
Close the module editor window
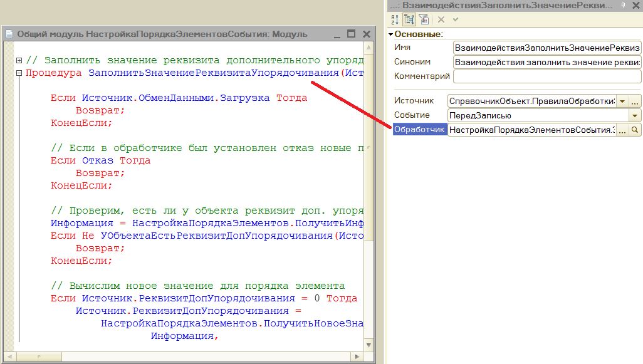(x=367, y=34)
